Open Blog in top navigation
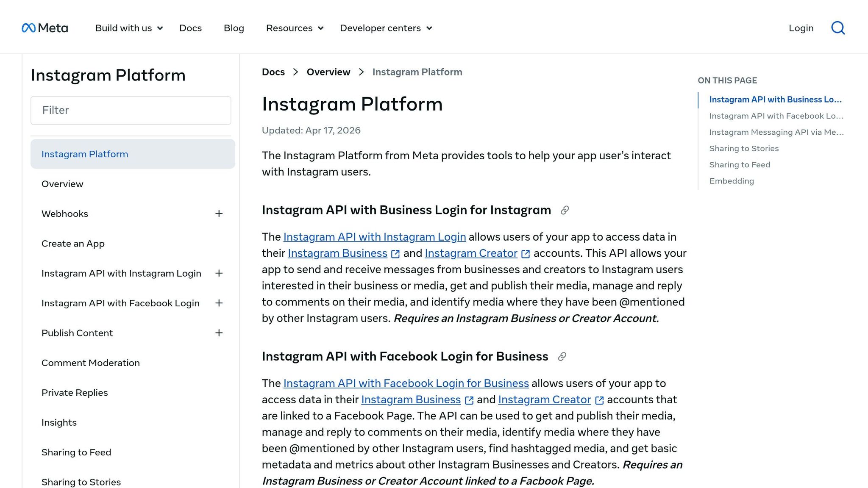The height and width of the screenshot is (488, 868). (234, 28)
